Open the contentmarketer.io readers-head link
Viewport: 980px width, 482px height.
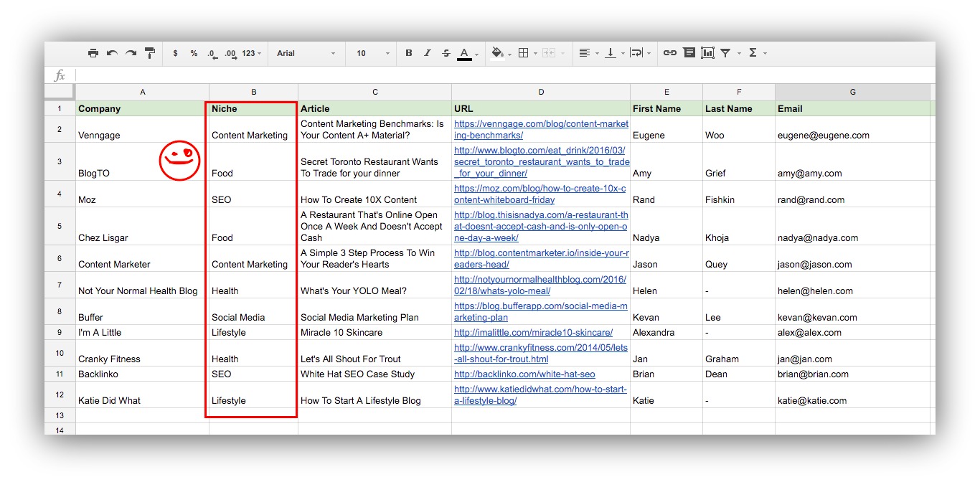coord(541,259)
